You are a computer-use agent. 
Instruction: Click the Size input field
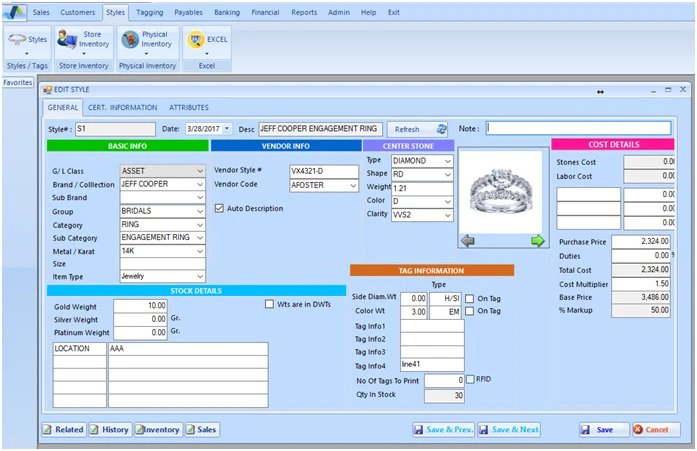coord(162,263)
